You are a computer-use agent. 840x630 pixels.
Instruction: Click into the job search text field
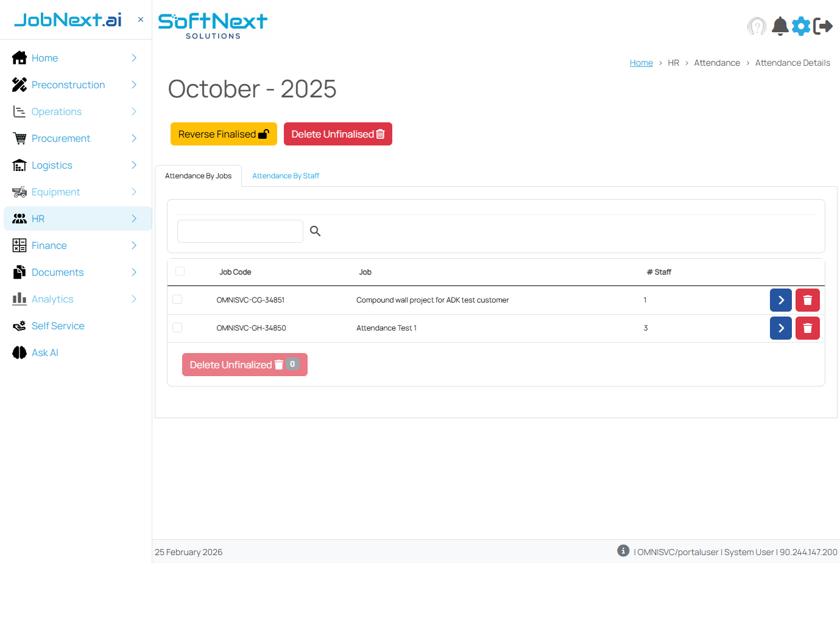click(x=240, y=231)
